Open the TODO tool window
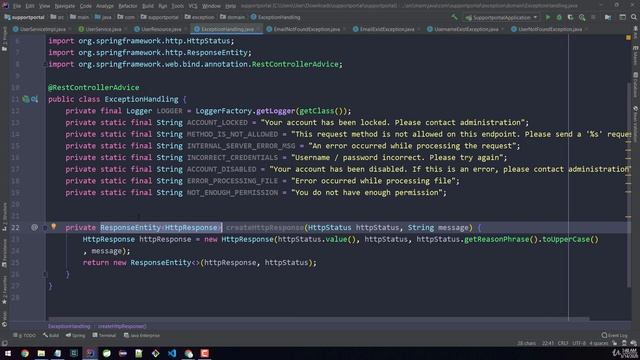The image size is (640, 360). click(24, 335)
